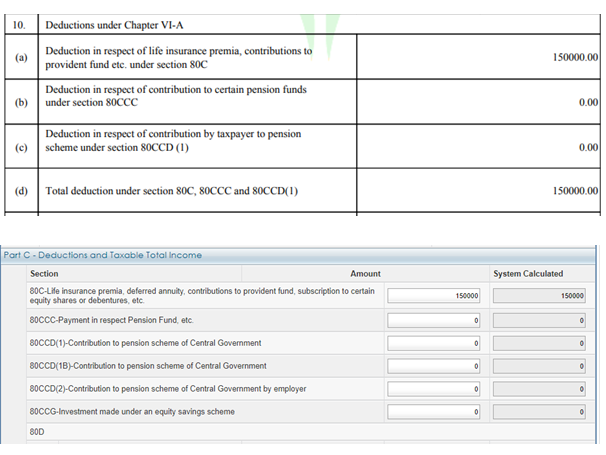This screenshot has height=455, width=606.
Task: Click the 'Section' column header
Action: tap(44, 274)
